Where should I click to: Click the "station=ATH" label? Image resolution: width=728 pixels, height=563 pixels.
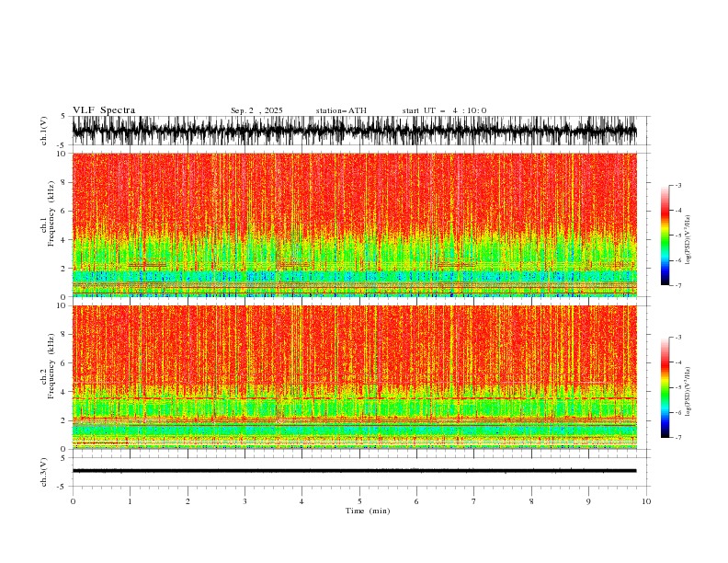341,110
